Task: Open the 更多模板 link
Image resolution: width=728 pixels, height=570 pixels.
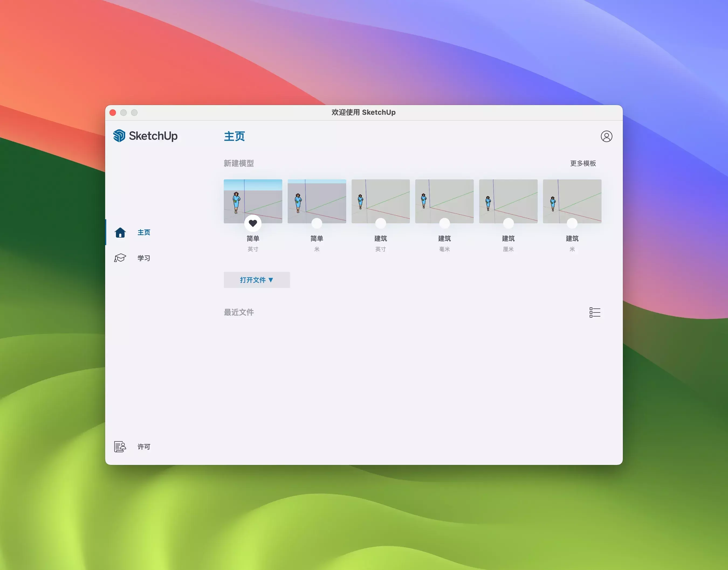Action: (x=583, y=163)
